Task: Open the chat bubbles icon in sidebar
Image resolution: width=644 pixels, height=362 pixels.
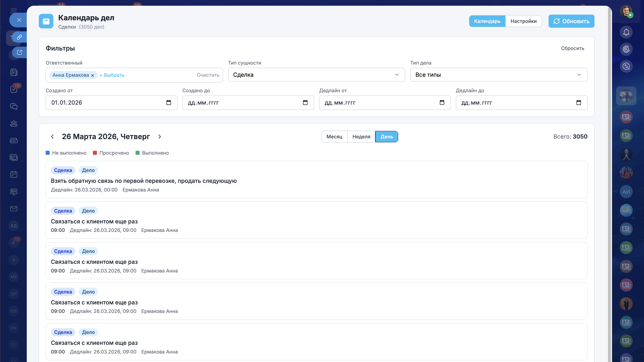Action: point(14,106)
